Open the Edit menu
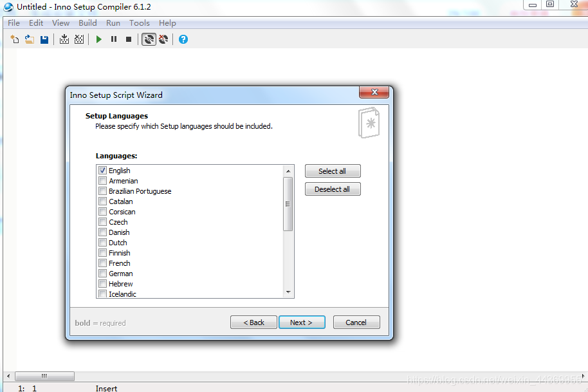The image size is (588, 392). 36,23
